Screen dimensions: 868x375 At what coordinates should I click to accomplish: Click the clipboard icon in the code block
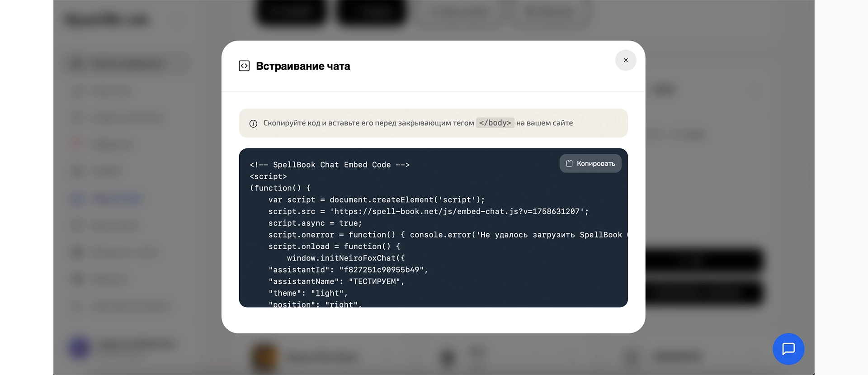[x=569, y=163]
